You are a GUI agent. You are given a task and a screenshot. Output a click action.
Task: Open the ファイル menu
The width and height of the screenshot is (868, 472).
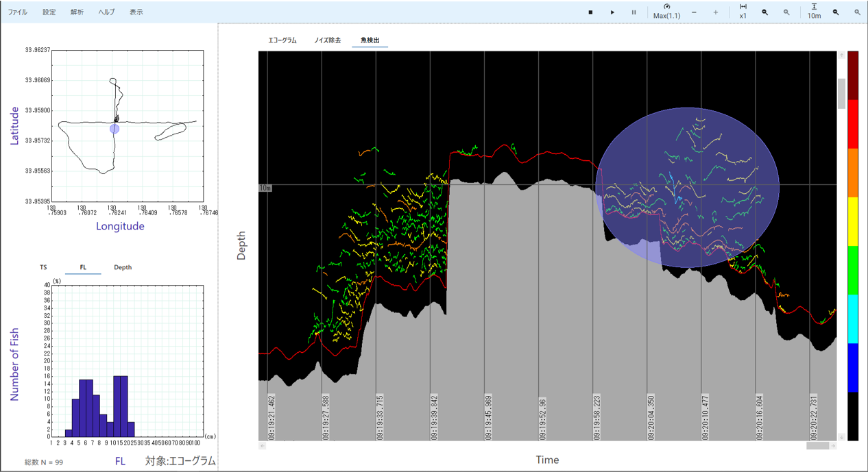click(17, 12)
